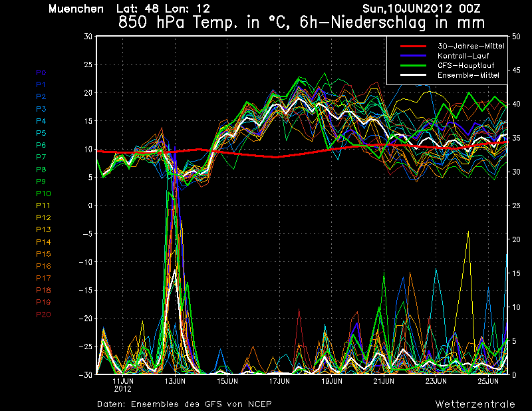The image size is (532, 411).
Task: Click the P14 ensemble member label
Action: (43, 242)
